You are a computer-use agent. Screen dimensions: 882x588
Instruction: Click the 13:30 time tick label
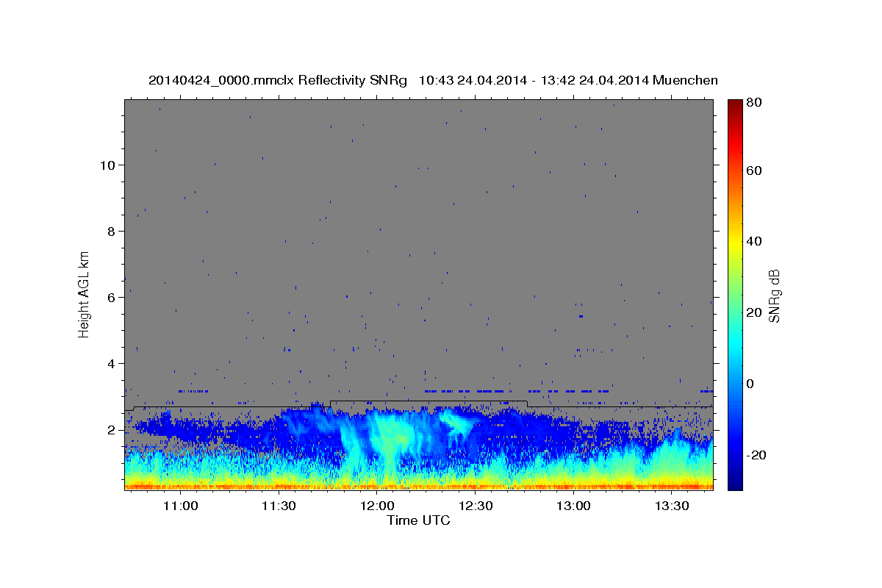tap(672, 506)
